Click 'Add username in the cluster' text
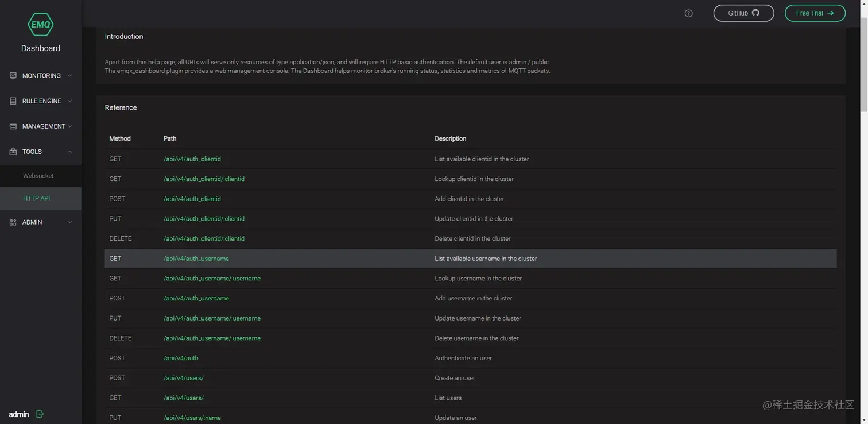The height and width of the screenshot is (424, 868). [x=474, y=299]
